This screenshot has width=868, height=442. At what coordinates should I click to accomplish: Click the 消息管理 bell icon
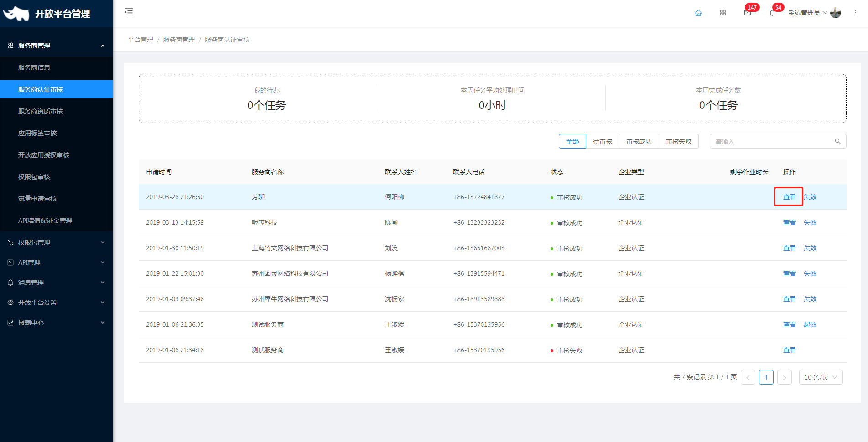[10, 283]
